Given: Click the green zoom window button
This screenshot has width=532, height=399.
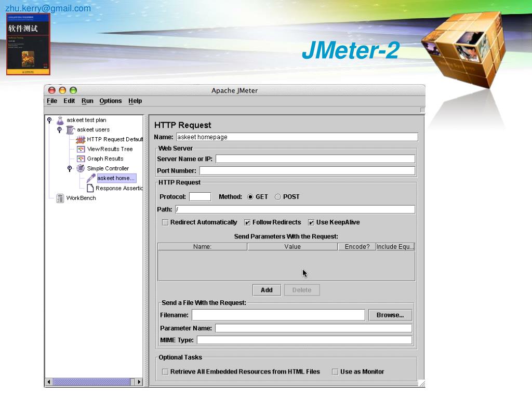Looking at the screenshot, I should pos(73,90).
